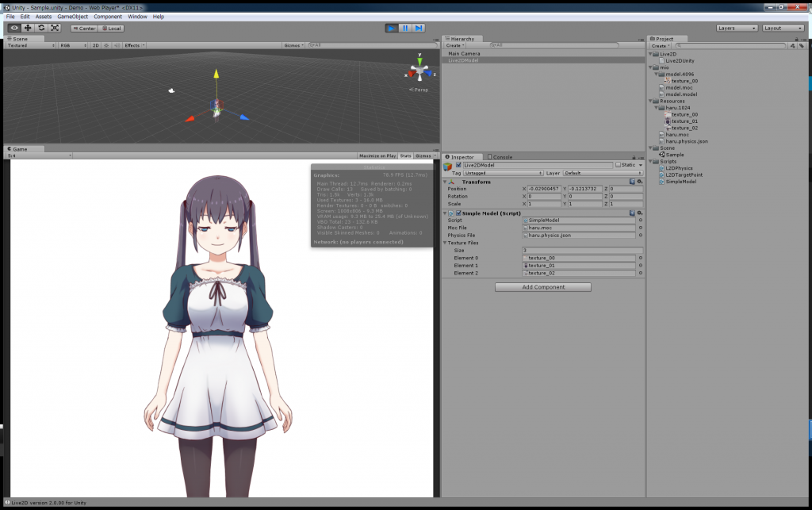Screen dimensions: 812x510
Task: Collapse the Resources folder in Project
Action: (651, 101)
